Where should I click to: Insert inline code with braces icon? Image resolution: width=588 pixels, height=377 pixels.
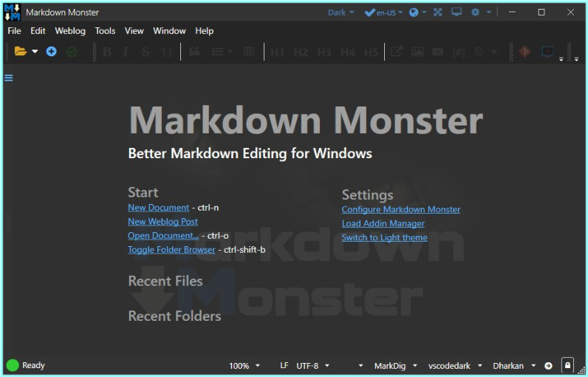coord(167,52)
